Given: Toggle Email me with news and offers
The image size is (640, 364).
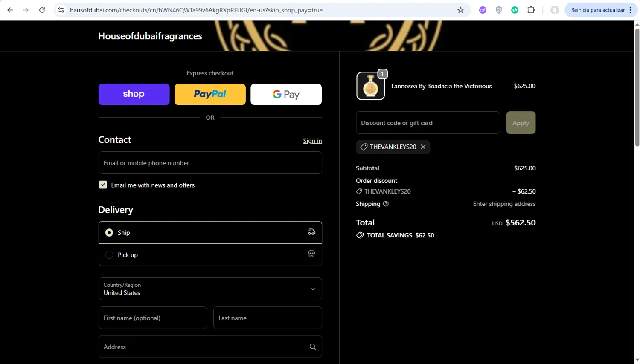Looking at the screenshot, I should click(x=103, y=185).
